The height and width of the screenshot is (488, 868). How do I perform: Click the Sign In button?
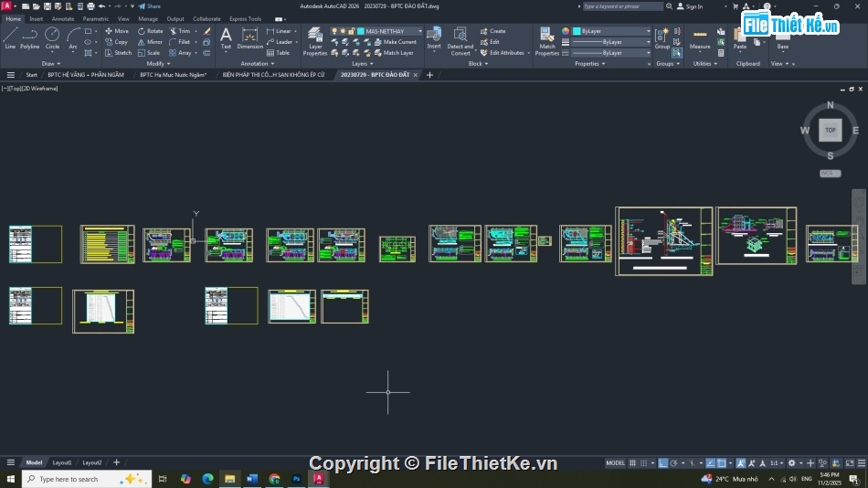pyautogui.click(x=693, y=6)
